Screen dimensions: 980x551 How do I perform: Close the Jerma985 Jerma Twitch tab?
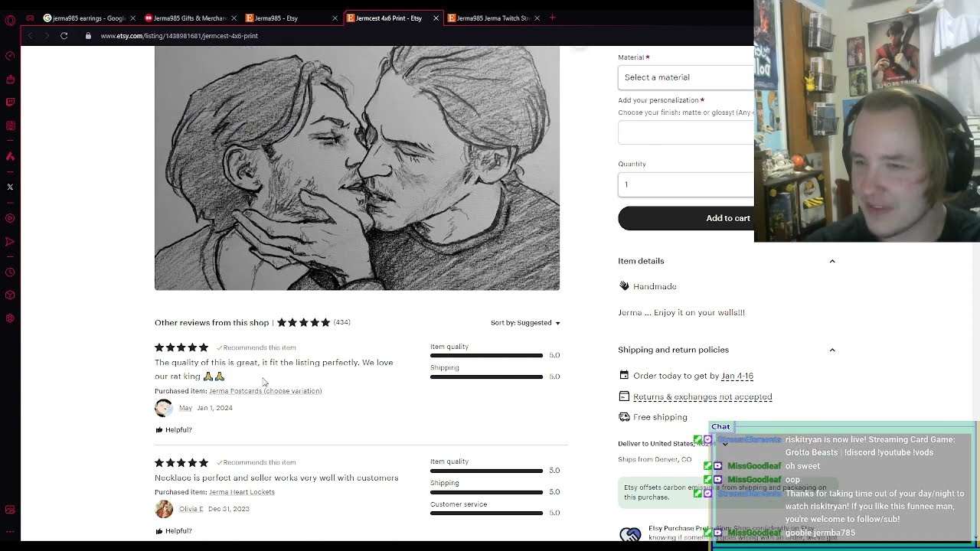click(537, 18)
